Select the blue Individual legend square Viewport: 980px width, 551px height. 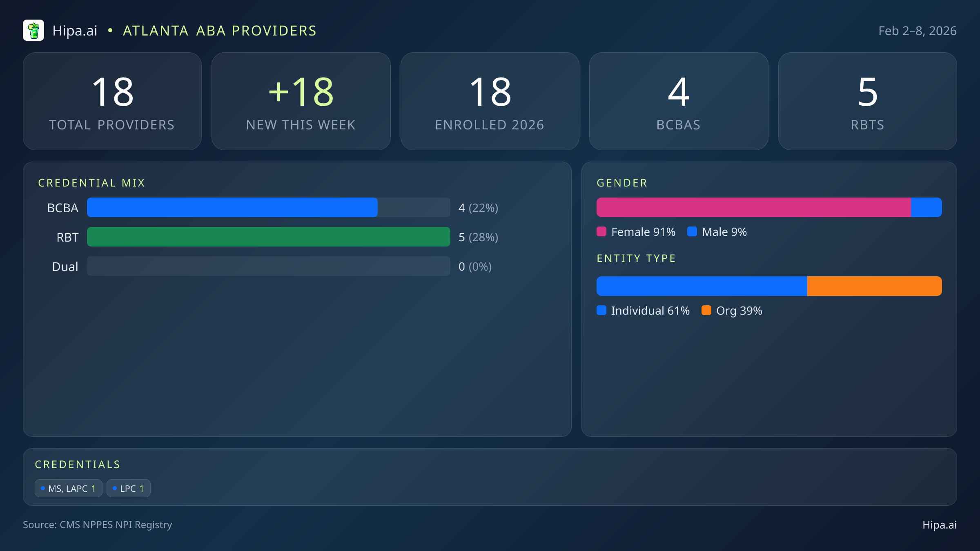click(x=601, y=311)
